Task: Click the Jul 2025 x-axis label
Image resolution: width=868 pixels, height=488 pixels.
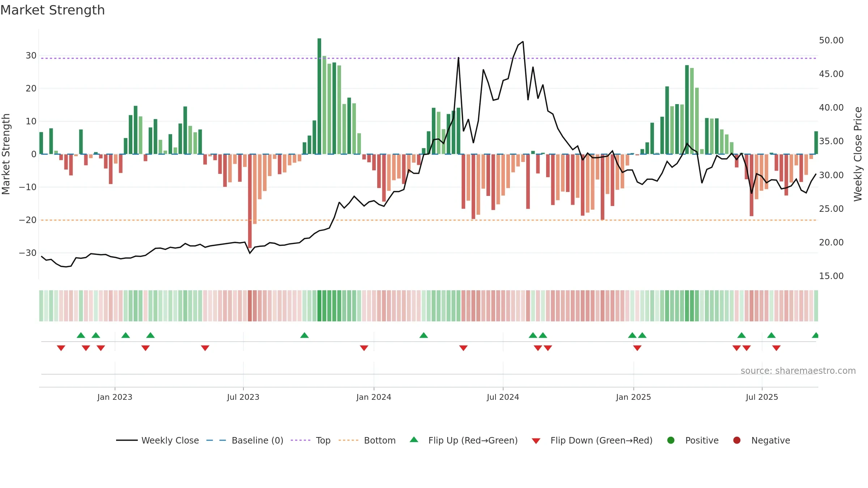Action: [762, 397]
